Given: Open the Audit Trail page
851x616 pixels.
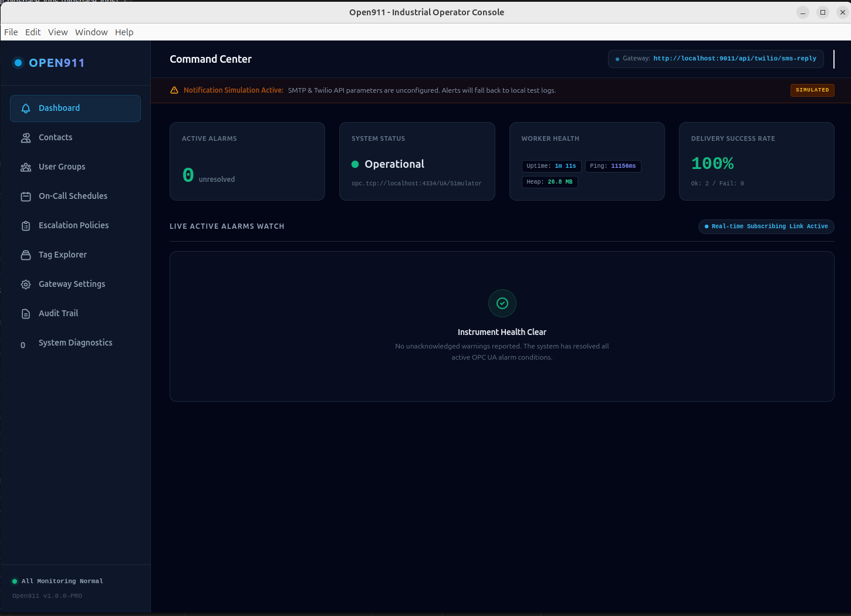Looking at the screenshot, I should 75,314.
